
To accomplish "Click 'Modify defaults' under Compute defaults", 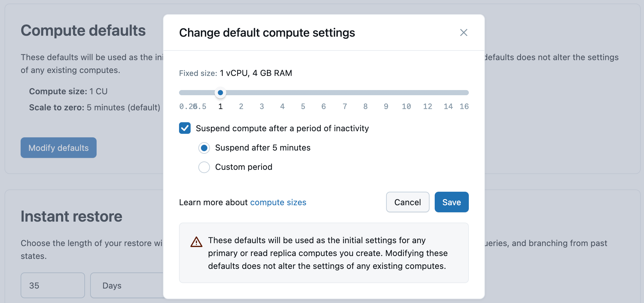I will [58, 148].
